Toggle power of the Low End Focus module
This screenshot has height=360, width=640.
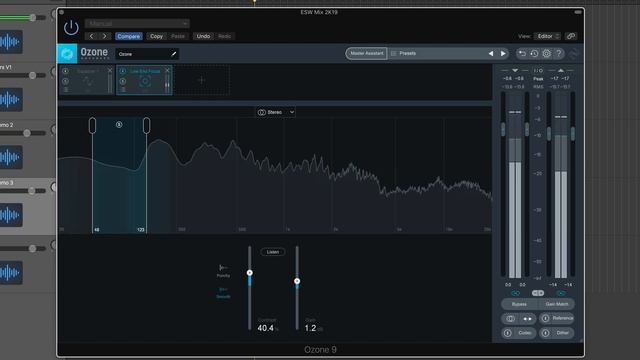pyautogui.click(x=122, y=71)
